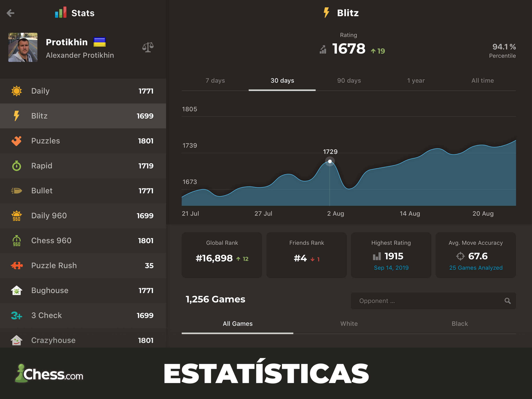Screen dimensions: 532x399
Task: Select the Bughouse house icon
Action: pyautogui.click(x=17, y=290)
